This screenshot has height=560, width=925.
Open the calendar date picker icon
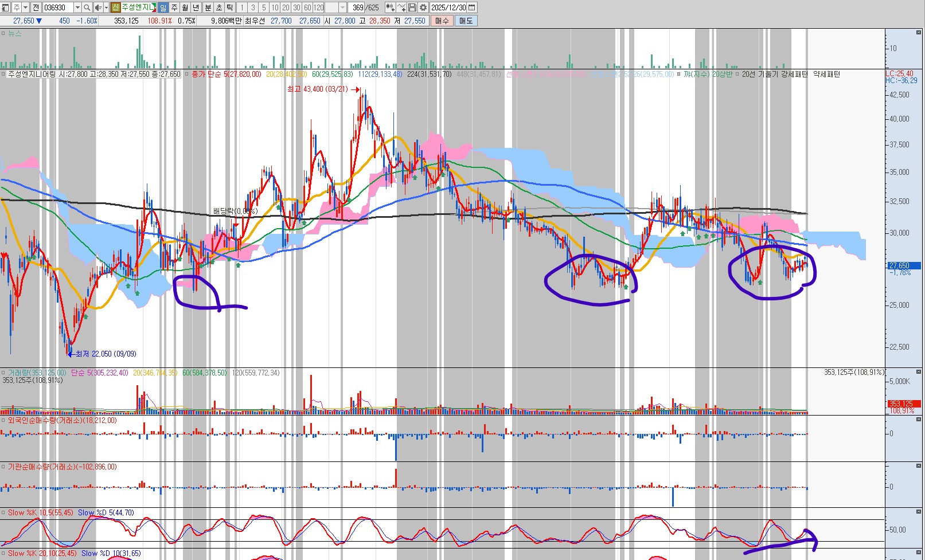pyautogui.click(x=472, y=7)
